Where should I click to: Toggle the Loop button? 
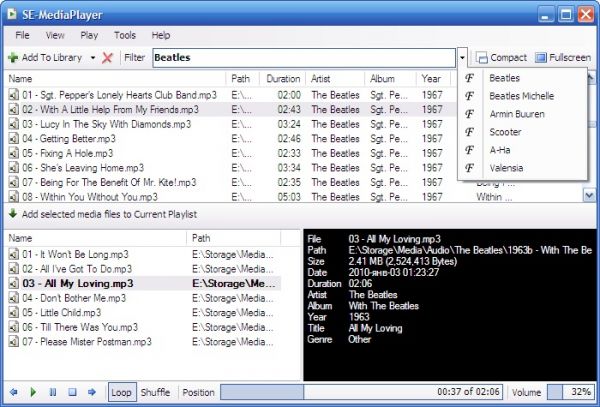pyautogui.click(x=122, y=393)
